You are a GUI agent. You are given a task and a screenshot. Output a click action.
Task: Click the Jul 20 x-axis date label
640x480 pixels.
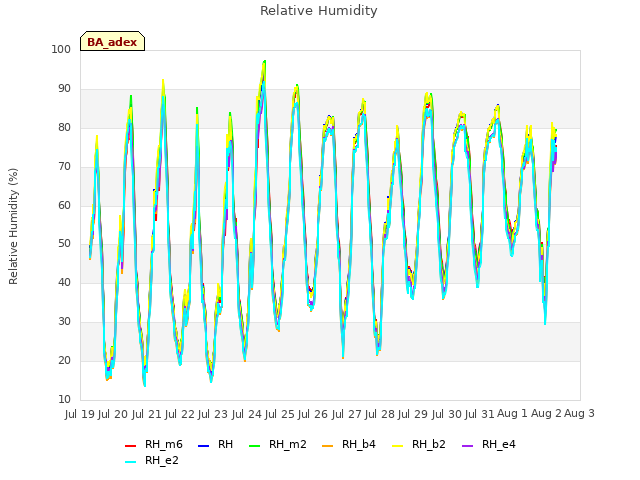pyautogui.click(x=113, y=414)
